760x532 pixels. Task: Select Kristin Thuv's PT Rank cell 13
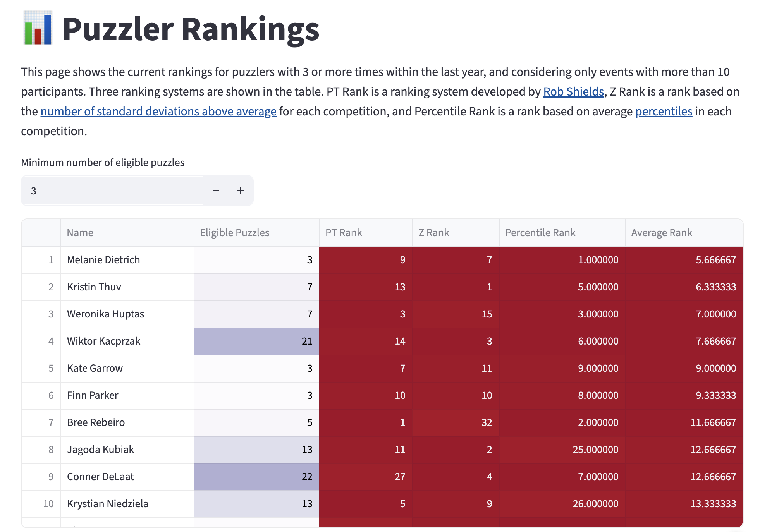pos(366,287)
